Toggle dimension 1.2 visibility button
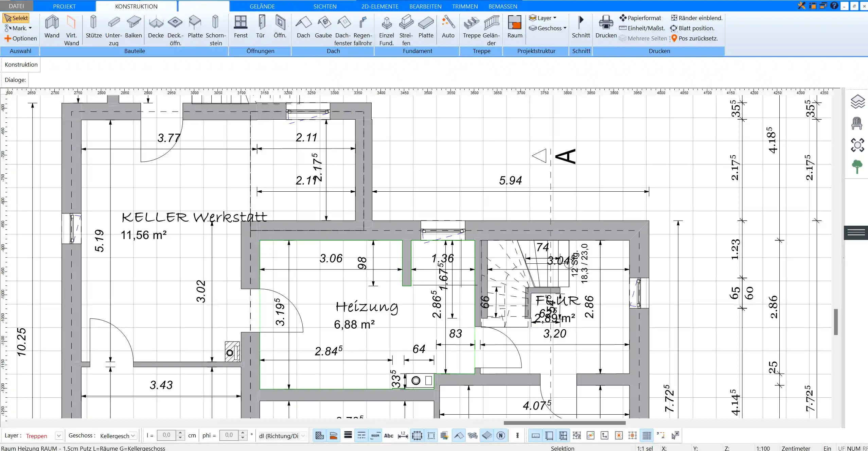Viewport: 868px width, 451px height. pyautogui.click(x=403, y=436)
